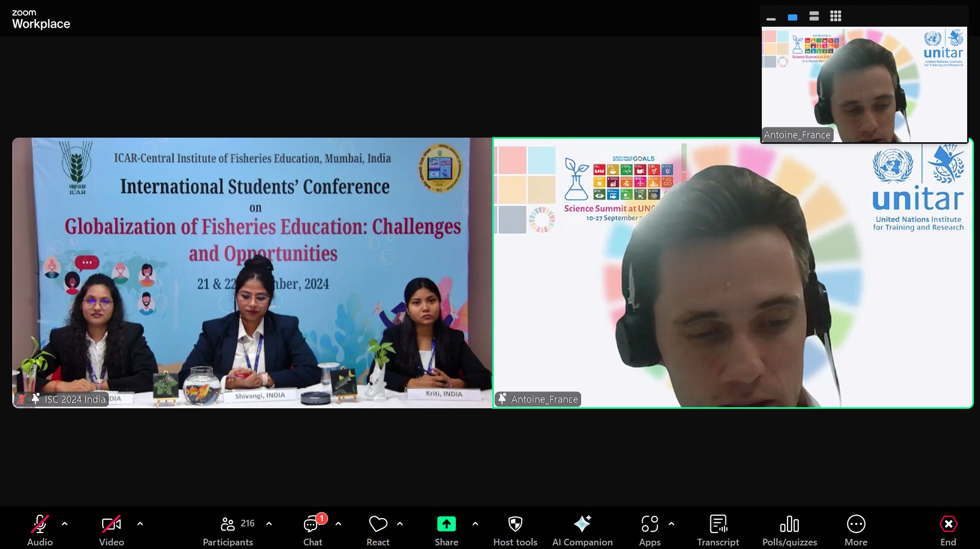Open Host tools shield icon

(515, 529)
